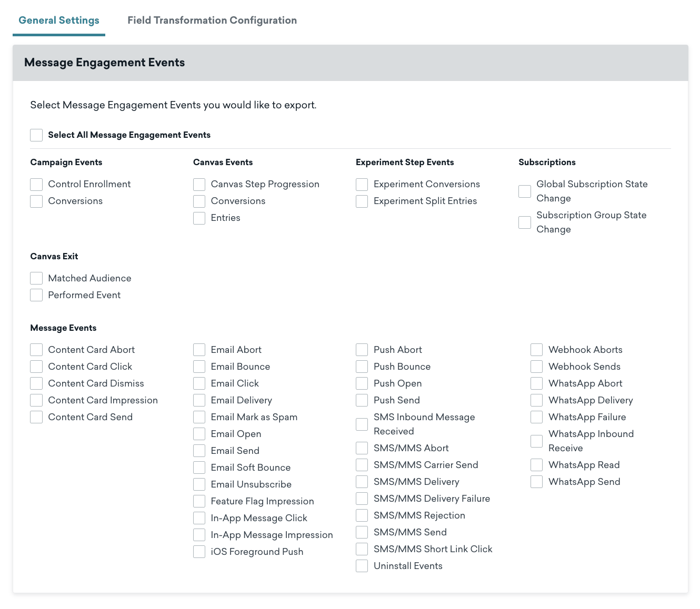Check the Email Unsubscribe checkbox
The width and height of the screenshot is (700, 609).
point(199,484)
